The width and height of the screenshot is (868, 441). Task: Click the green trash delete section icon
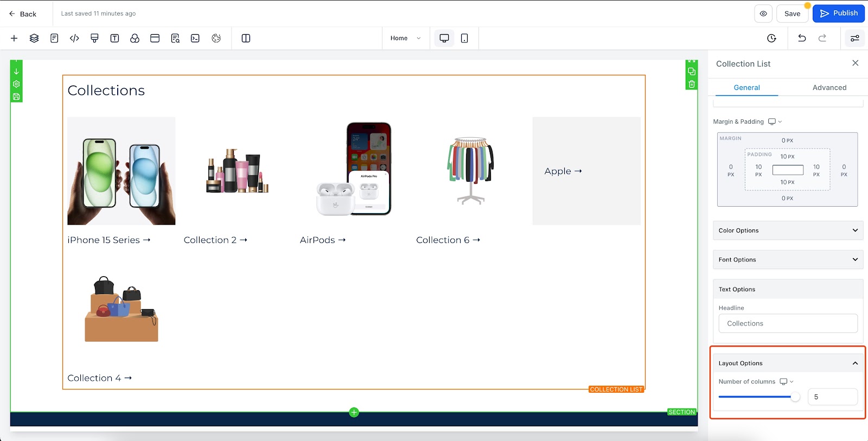click(x=692, y=84)
